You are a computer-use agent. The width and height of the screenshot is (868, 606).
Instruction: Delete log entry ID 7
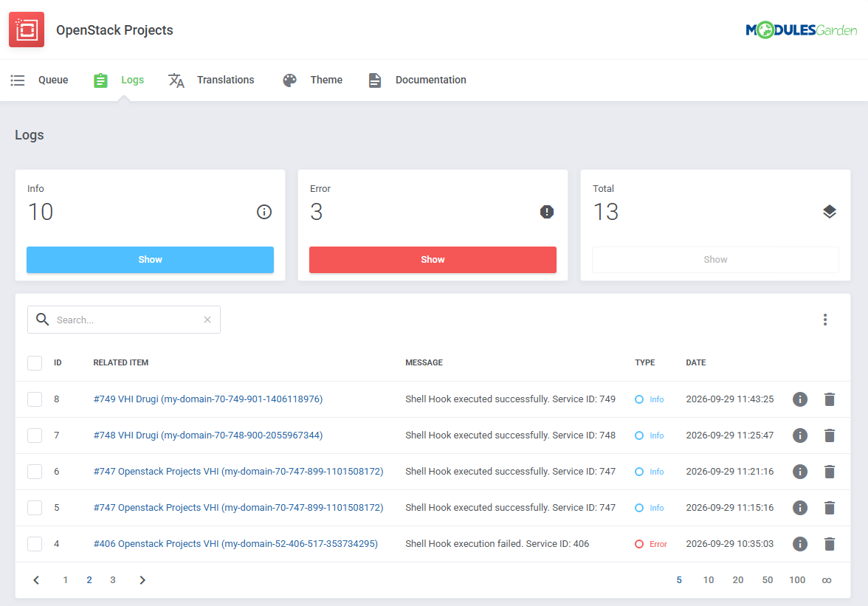coord(830,435)
